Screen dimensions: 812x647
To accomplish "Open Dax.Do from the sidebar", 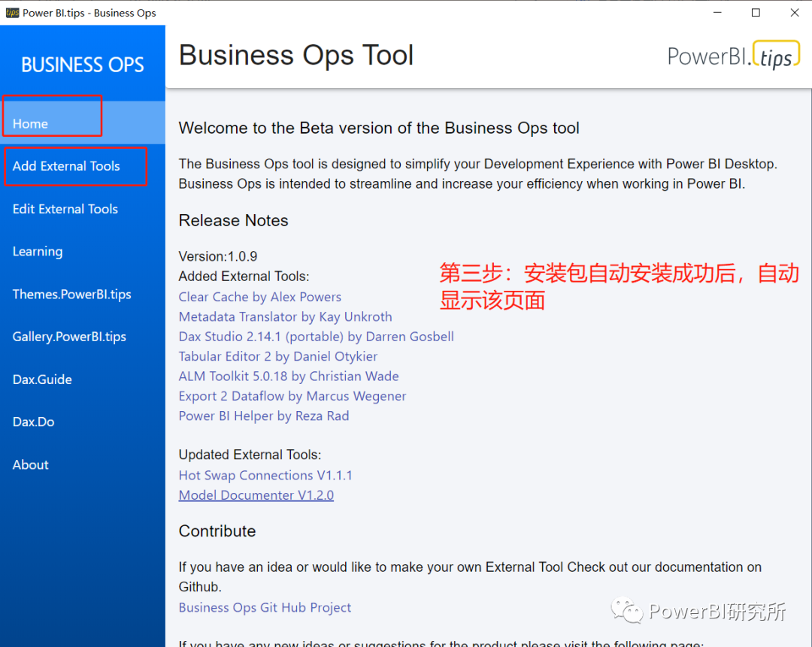I will click(x=83, y=422).
